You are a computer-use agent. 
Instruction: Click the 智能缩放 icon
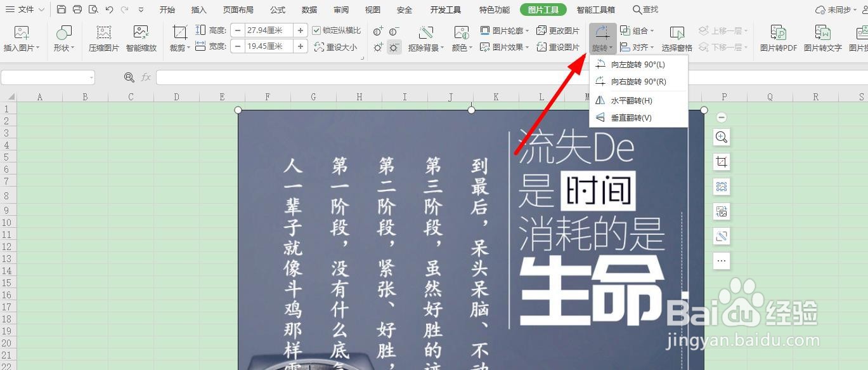(141, 33)
